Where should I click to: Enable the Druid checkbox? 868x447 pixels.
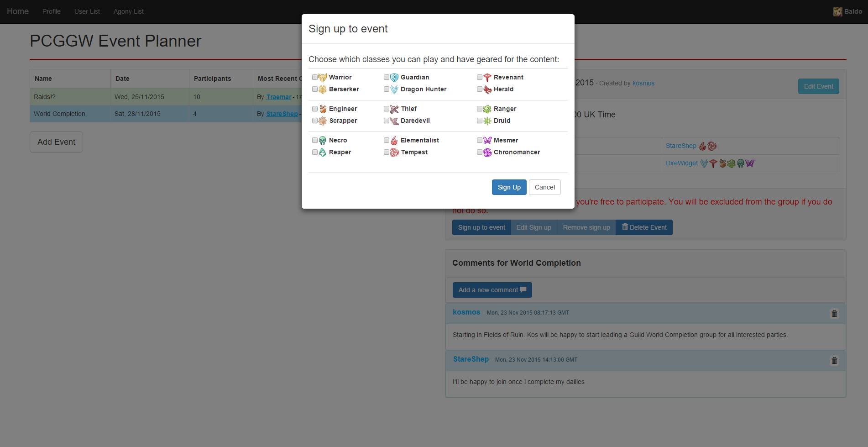tap(480, 121)
